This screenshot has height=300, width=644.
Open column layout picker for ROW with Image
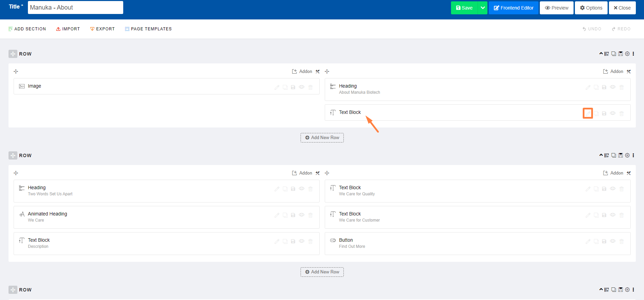pyautogui.click(x=607, y=54)
